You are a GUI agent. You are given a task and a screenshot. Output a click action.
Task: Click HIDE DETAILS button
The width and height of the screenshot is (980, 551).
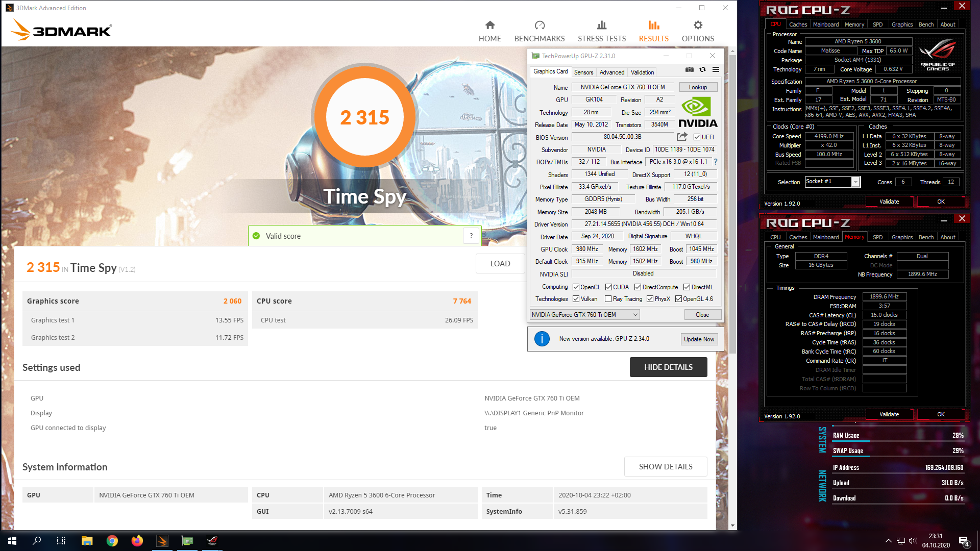(668, 367)
